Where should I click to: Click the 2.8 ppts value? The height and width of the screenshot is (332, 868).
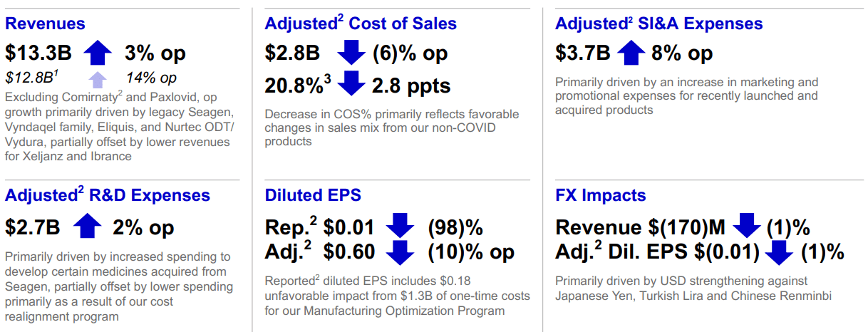(x=411, y=85)
